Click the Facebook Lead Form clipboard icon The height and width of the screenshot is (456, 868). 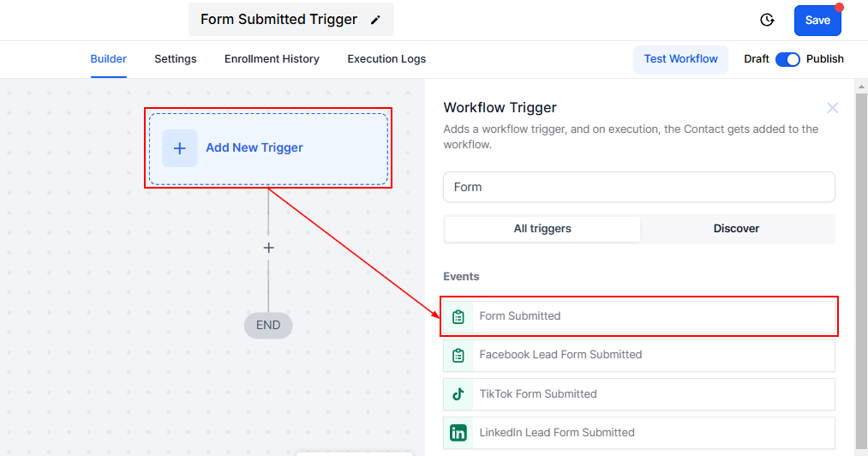[x=458, y=355]
